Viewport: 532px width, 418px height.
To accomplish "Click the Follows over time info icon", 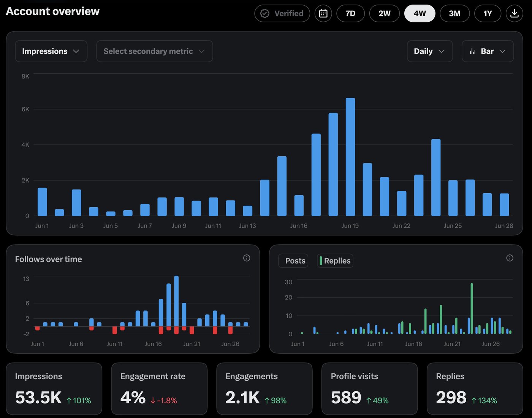I will (x=247, y=258).
